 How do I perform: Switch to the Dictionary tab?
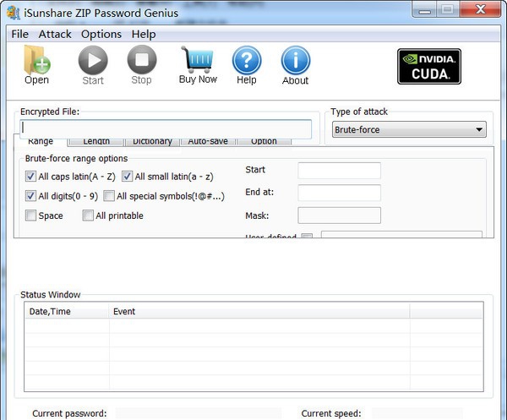coord(152,142)
